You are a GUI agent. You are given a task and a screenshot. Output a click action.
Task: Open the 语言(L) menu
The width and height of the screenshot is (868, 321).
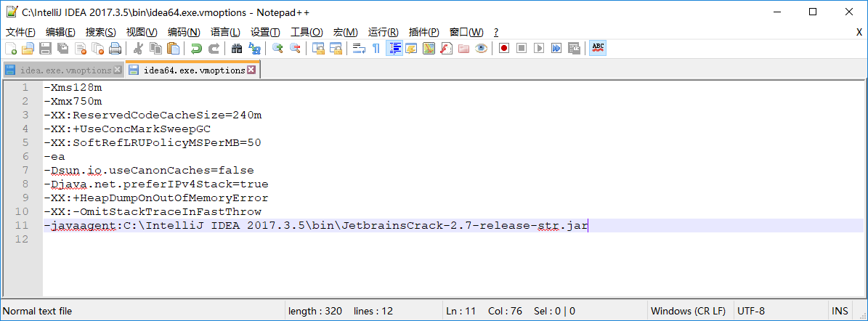pyautogui.click(x=225, y=32)
